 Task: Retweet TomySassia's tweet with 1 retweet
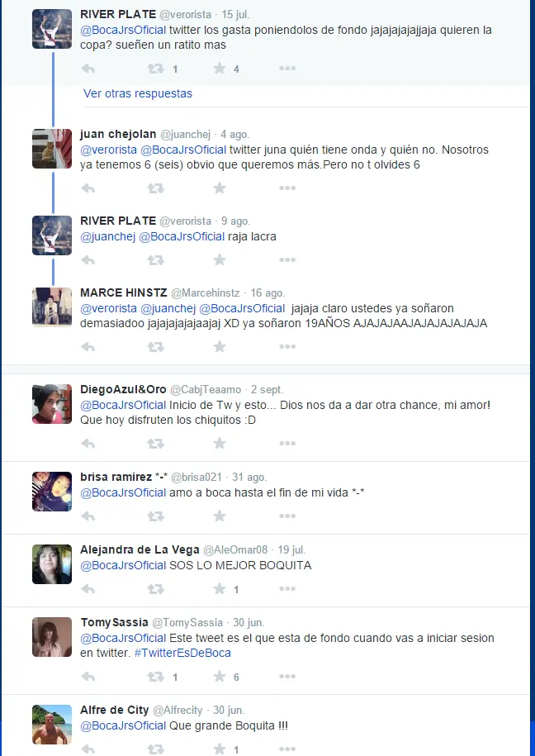coord(156,677)
